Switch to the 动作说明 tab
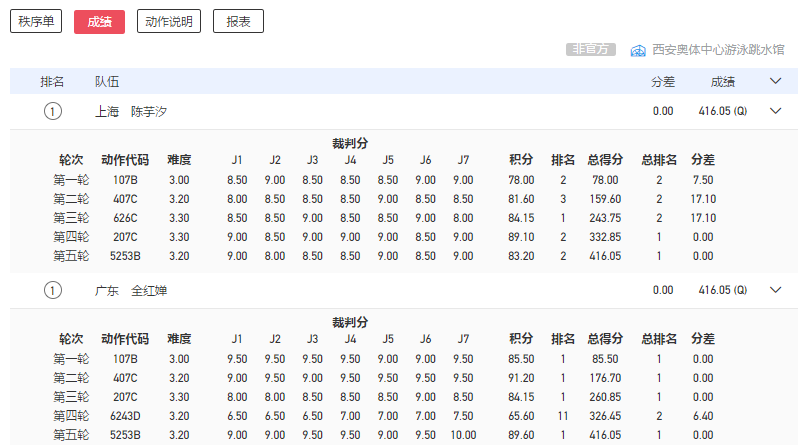This screenshot has height=445, width=809. pyautogui.click(x=168, y=21)
